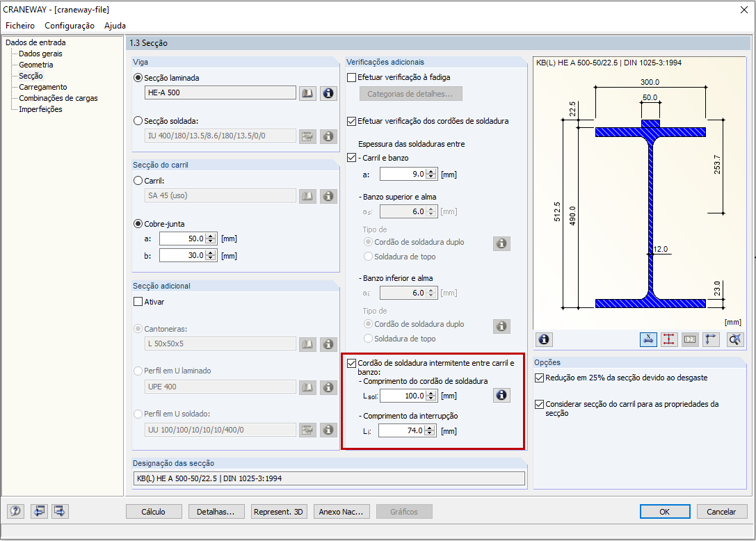Viewport: 756px width, 541px height.
Task: Select Secção in navigator tree
Action: coord(31,76)
